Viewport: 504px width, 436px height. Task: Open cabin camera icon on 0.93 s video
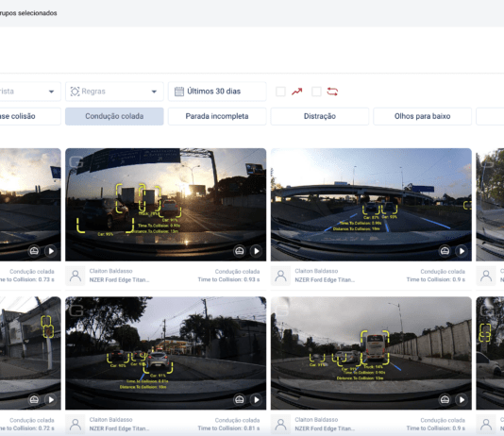coord(239,251)
